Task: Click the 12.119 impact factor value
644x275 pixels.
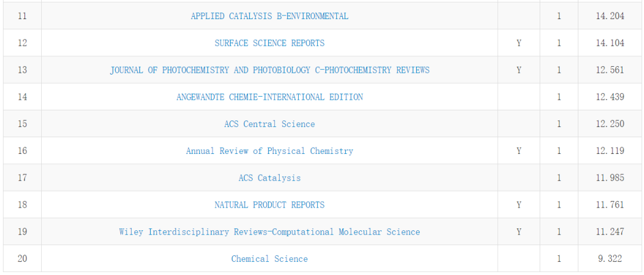Action: coord(609,151)
